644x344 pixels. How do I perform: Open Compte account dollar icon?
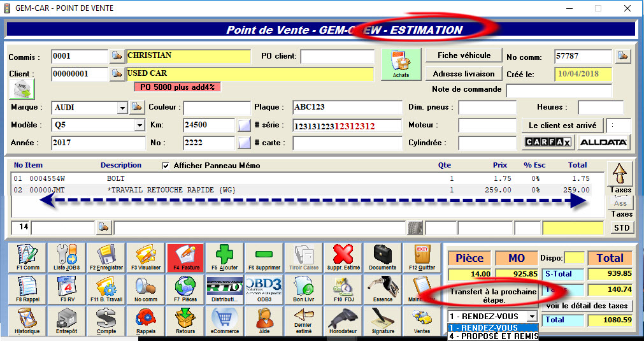(106, 322)
